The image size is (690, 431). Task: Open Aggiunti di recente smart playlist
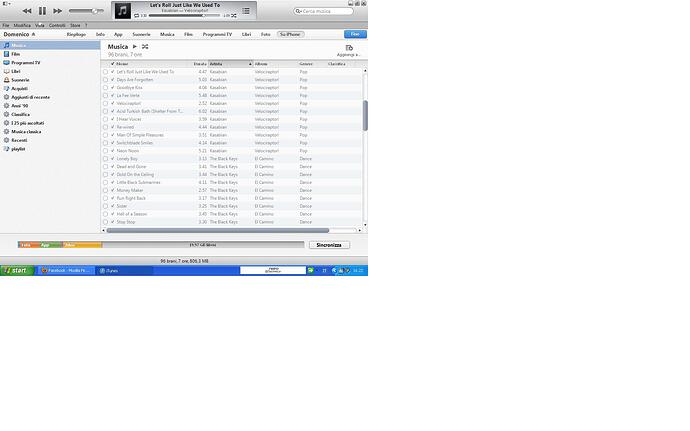(x=50, y=97)
